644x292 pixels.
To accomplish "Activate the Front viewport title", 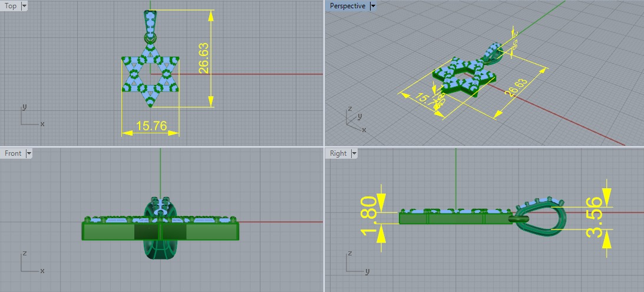I will coord(13,153).
